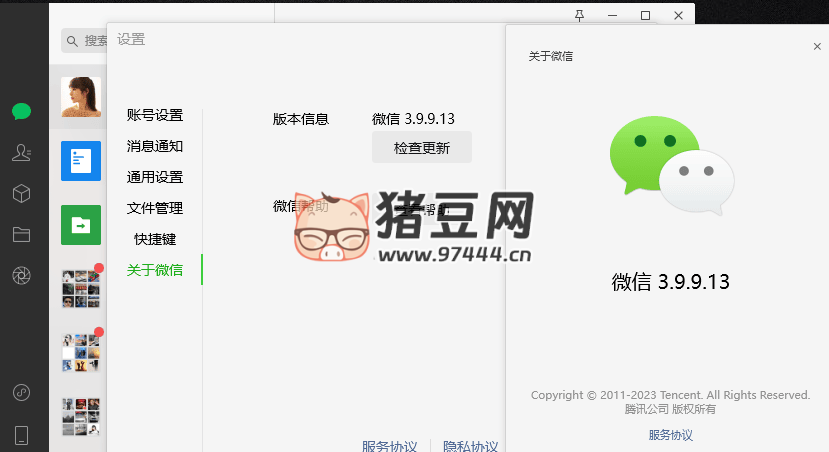Open the chat files folder icon
The image size is (829, 452).
(21, 235)
